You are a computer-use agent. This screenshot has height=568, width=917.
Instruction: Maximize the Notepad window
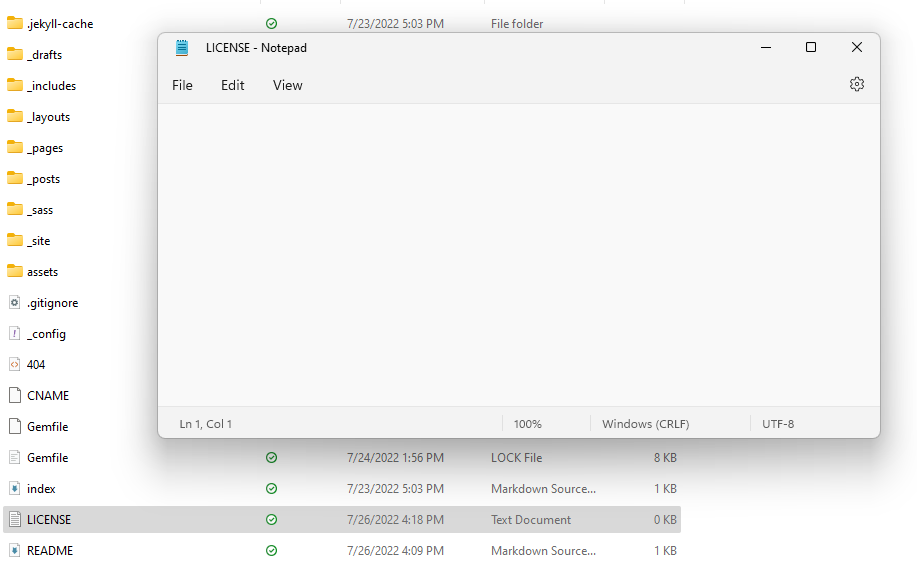[811, 48]
